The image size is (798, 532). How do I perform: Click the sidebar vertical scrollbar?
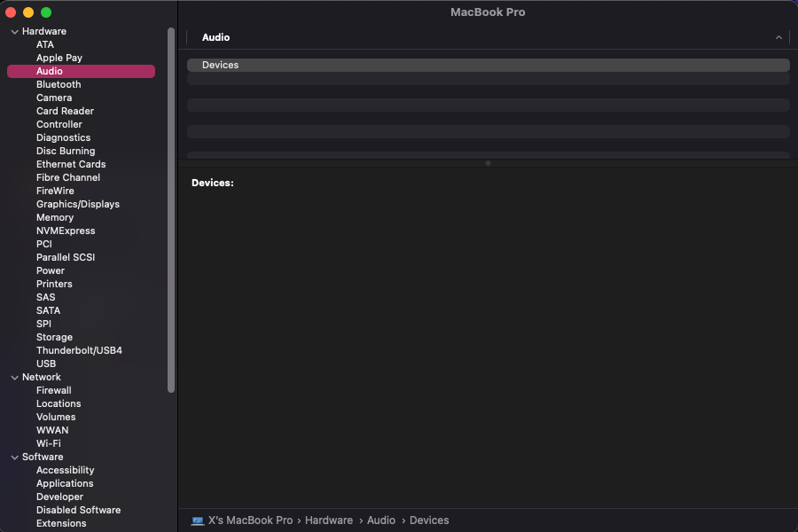171,210
